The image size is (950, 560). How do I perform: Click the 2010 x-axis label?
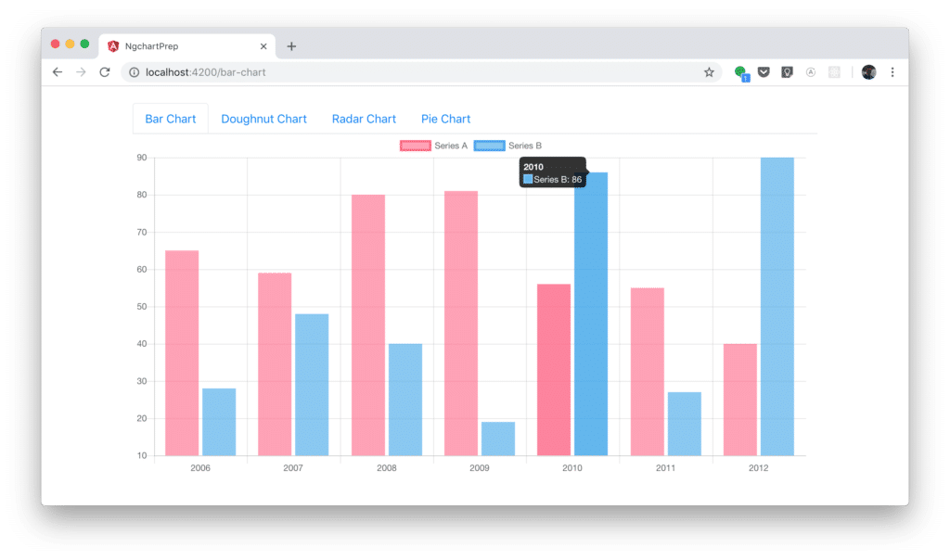pos(571,468)
